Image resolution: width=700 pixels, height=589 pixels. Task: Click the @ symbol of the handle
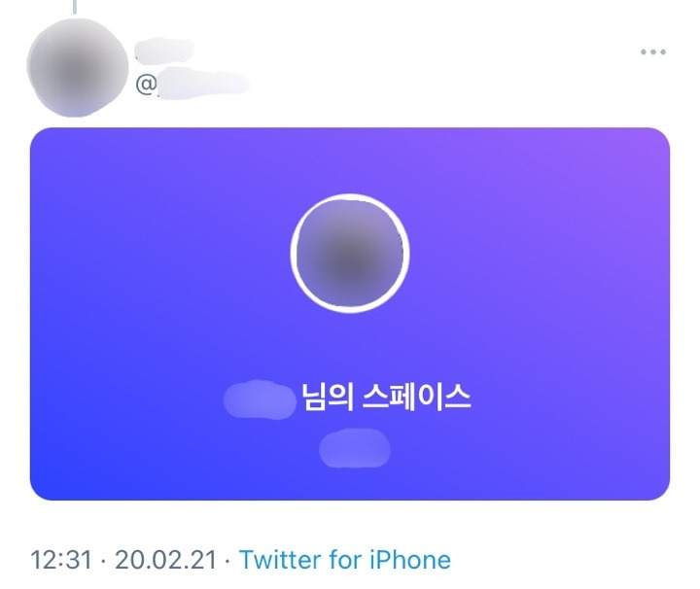(146, 85)
